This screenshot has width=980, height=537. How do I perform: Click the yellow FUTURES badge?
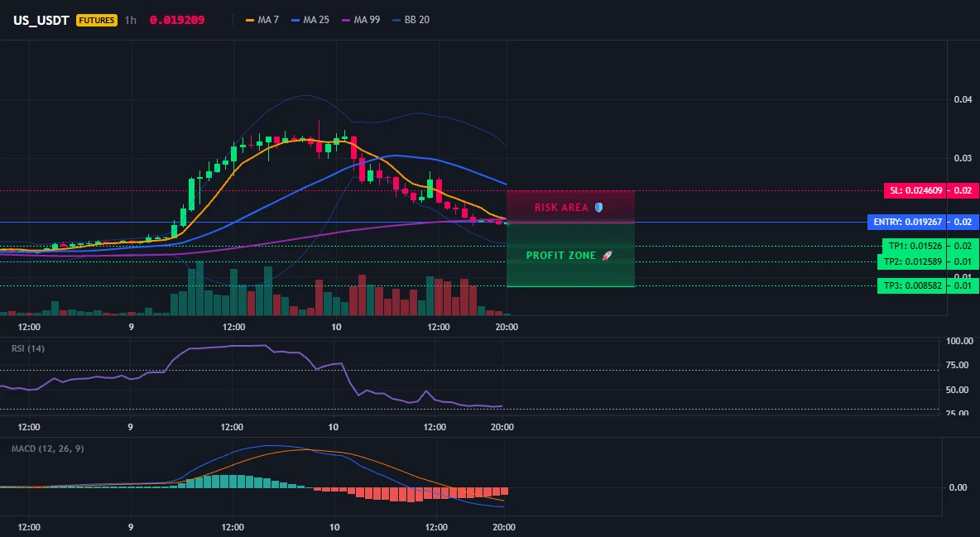[97, 20]
